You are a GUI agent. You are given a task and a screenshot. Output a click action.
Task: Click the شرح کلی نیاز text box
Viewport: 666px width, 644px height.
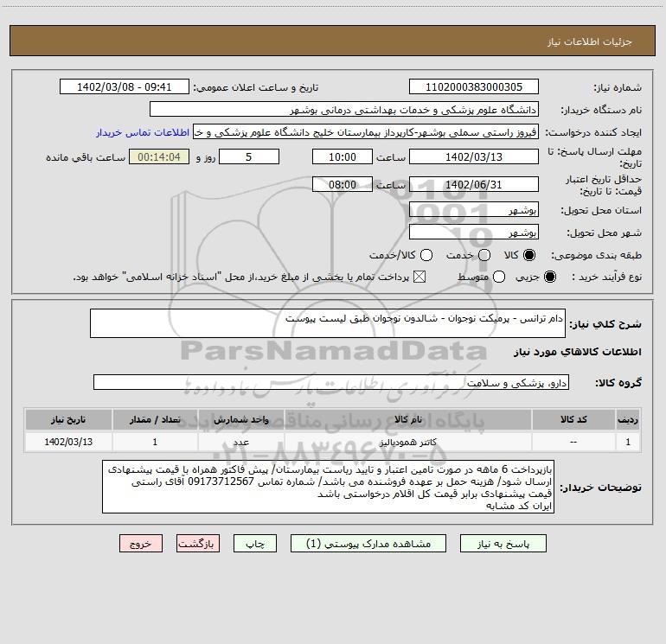pos(328,323)
